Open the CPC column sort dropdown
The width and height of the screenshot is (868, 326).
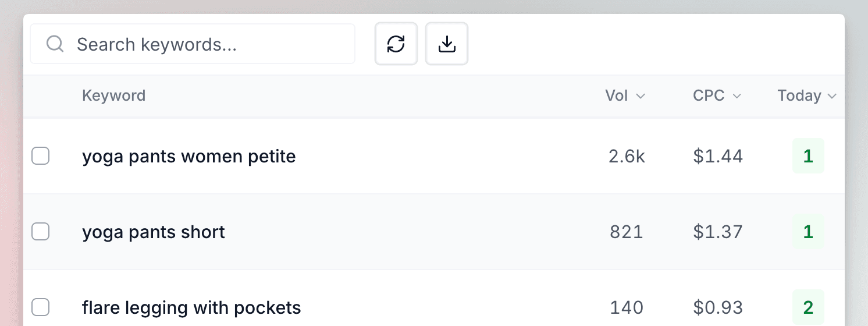737,96
